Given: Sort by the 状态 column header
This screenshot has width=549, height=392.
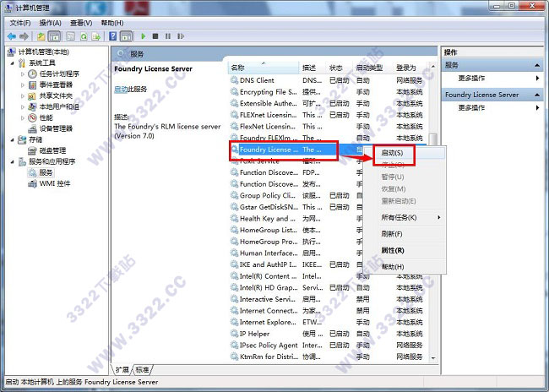Looking at the screenshot, I should tap(340, 68).
